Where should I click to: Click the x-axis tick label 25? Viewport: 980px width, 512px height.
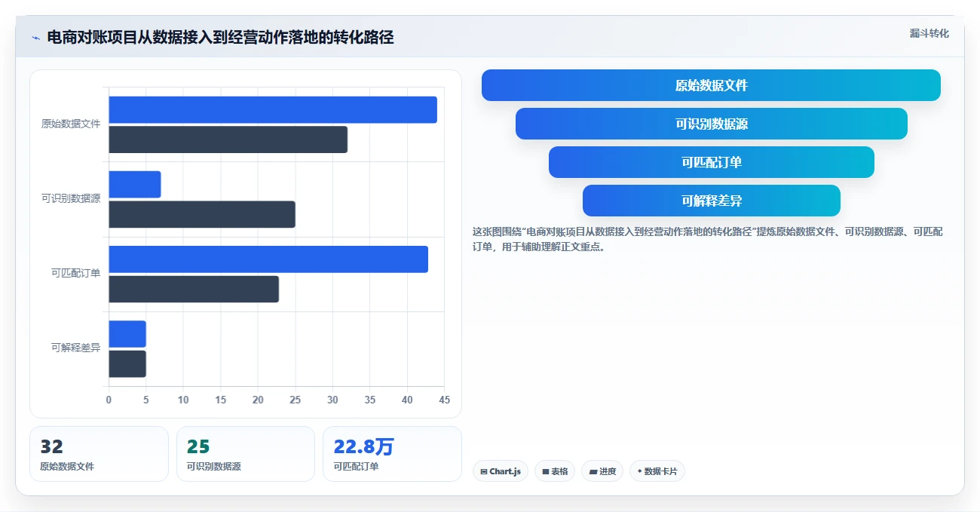coord(296,400)
